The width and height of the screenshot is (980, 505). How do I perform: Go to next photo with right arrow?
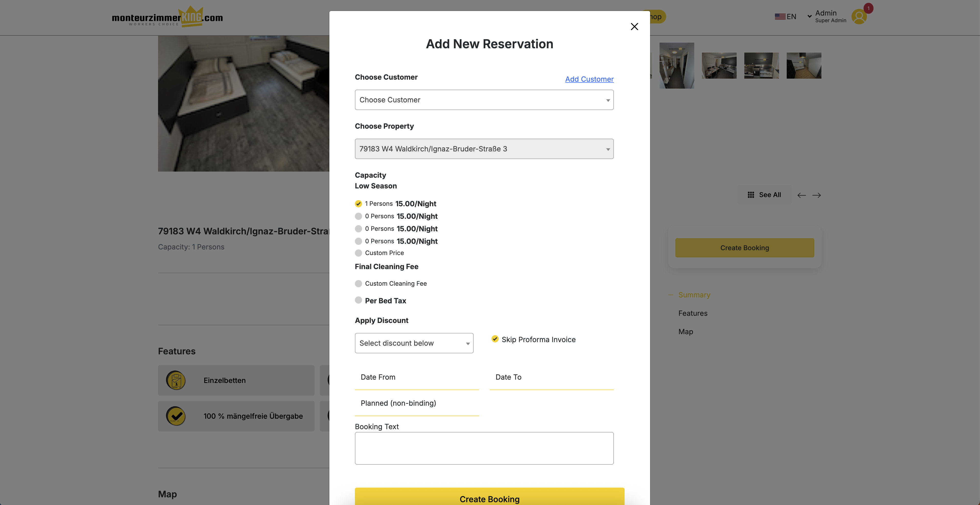tap(816, 195)
